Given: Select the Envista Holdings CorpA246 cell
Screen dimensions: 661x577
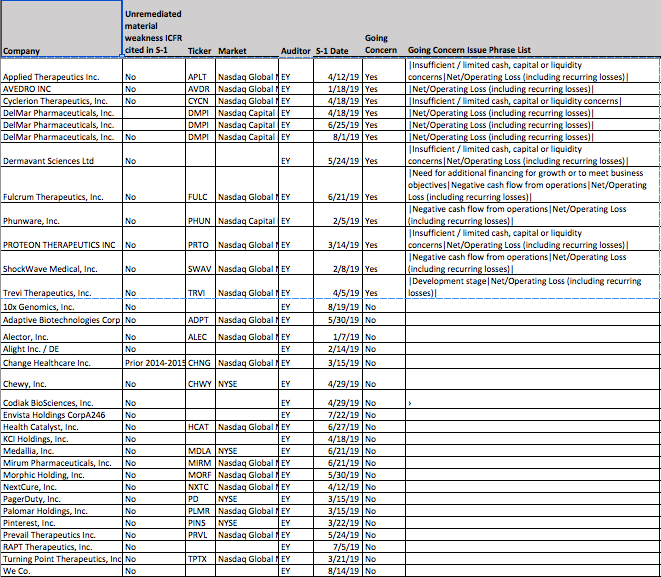Looking at the screenshot, I should tap(62, 415).
